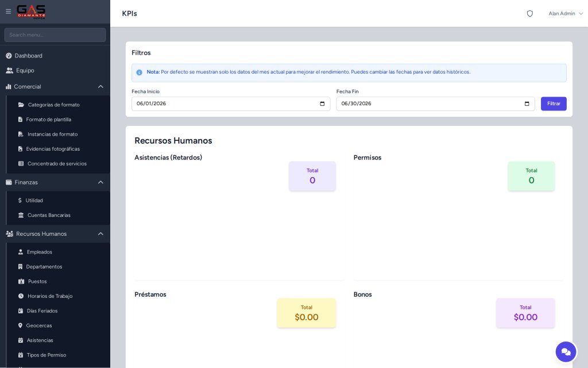Click the Cuentas Bancarias bank icon
Image resolution: width=588 pixels, height=368 pixels.
coord(21,215)
